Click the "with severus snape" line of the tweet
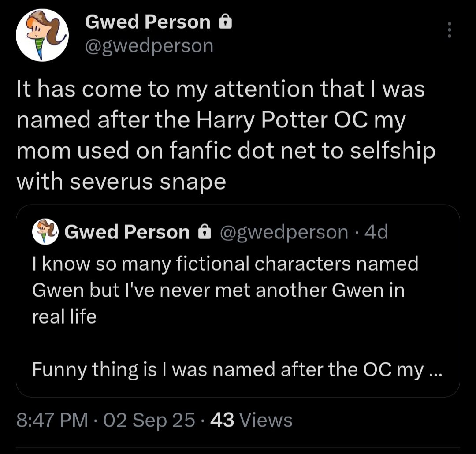This screenshot has height=454, width=476. point(121,182)
